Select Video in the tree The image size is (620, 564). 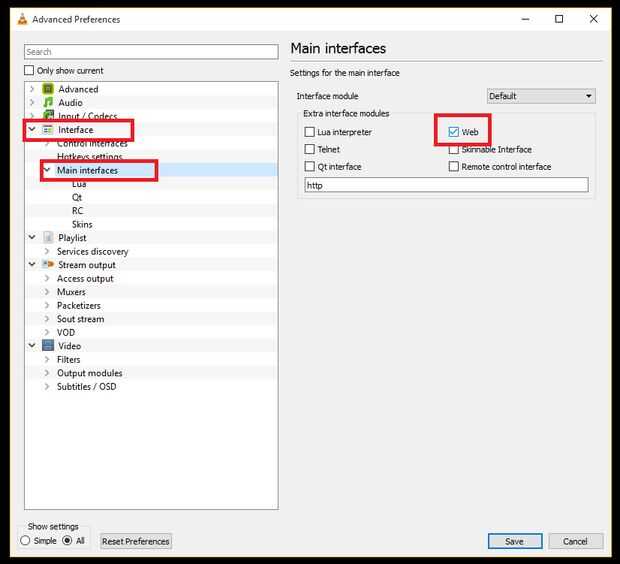70,346
